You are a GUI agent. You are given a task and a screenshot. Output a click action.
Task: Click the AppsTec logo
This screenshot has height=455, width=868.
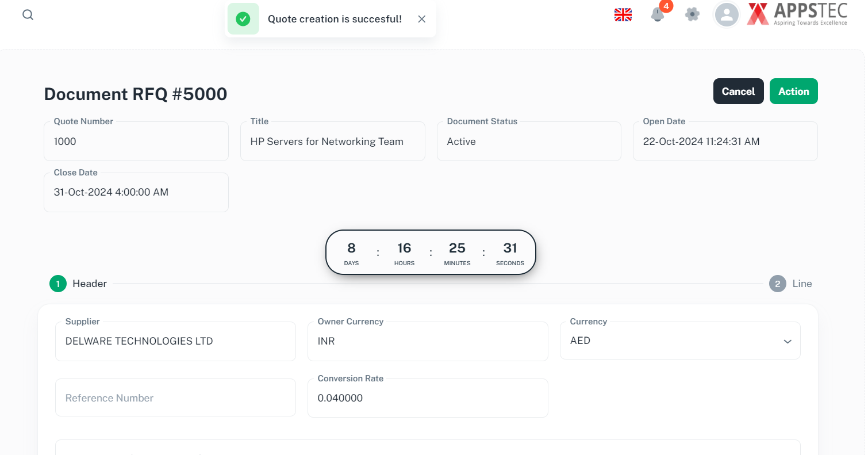click(797, 14)
